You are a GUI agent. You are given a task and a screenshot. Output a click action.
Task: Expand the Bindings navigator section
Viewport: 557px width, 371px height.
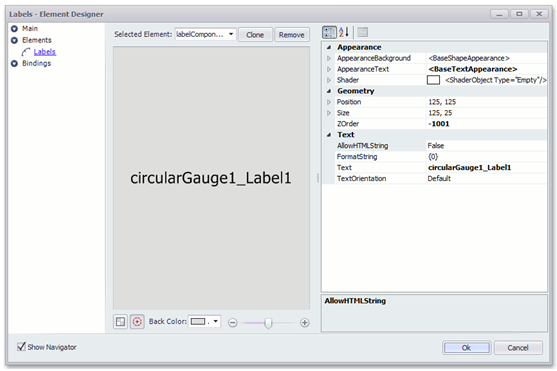[14, 64]
